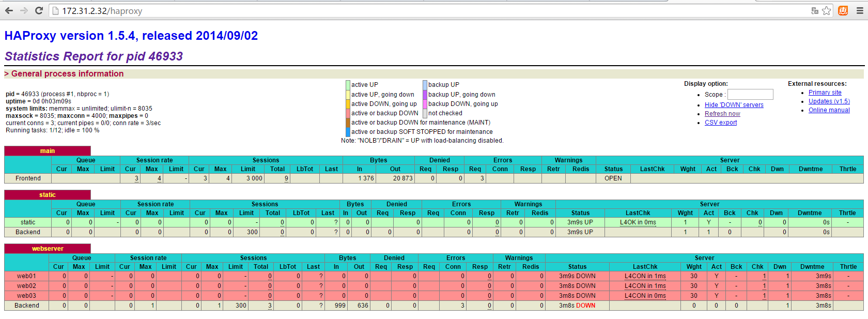
Task: Click the MAINT brown legend swatch
Action: 348,123
